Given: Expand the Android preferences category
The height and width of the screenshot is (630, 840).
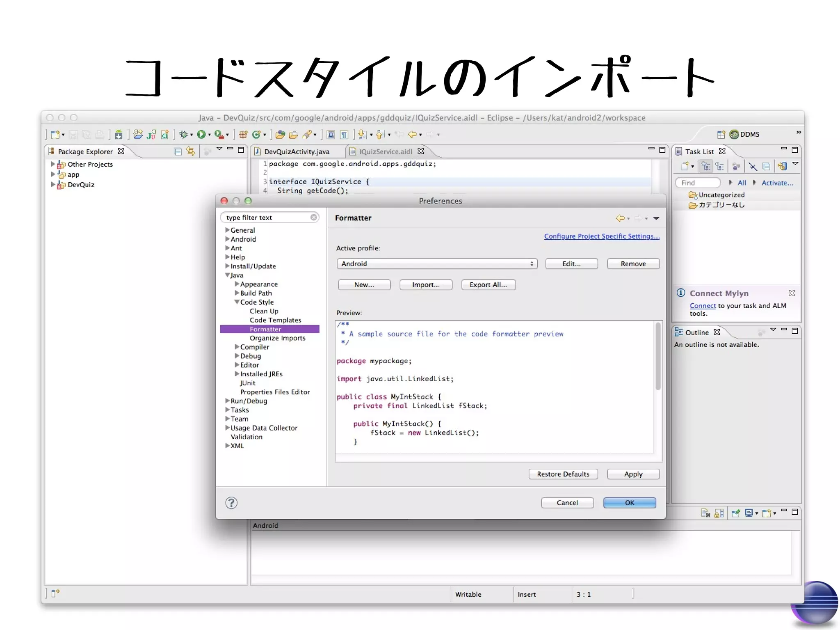Looking at the screenshot, I should [227, 239].
